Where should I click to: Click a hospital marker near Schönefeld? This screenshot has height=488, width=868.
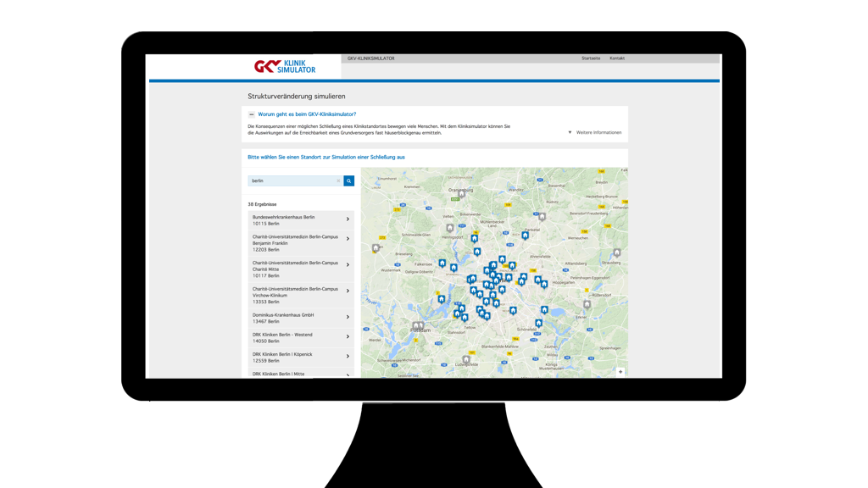(x=538, y=323)
